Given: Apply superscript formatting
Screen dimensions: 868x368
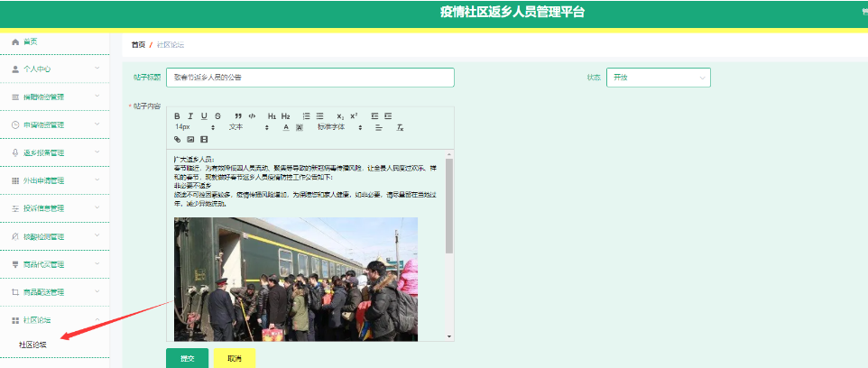Looking at the screenshot, I should pos(354,116).
